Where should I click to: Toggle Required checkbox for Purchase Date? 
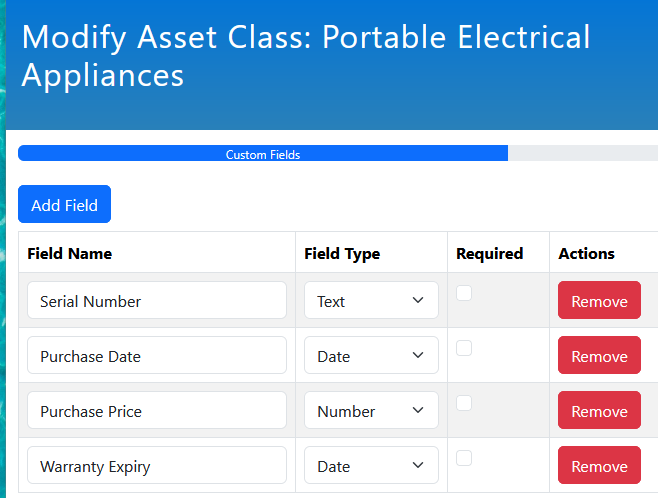[464, 348]
